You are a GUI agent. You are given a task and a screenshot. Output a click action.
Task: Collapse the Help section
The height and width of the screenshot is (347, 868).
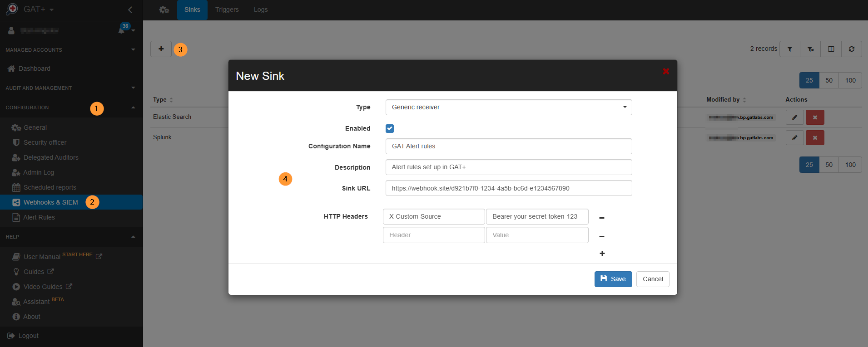pyautogui.click(x=71, y=237)
